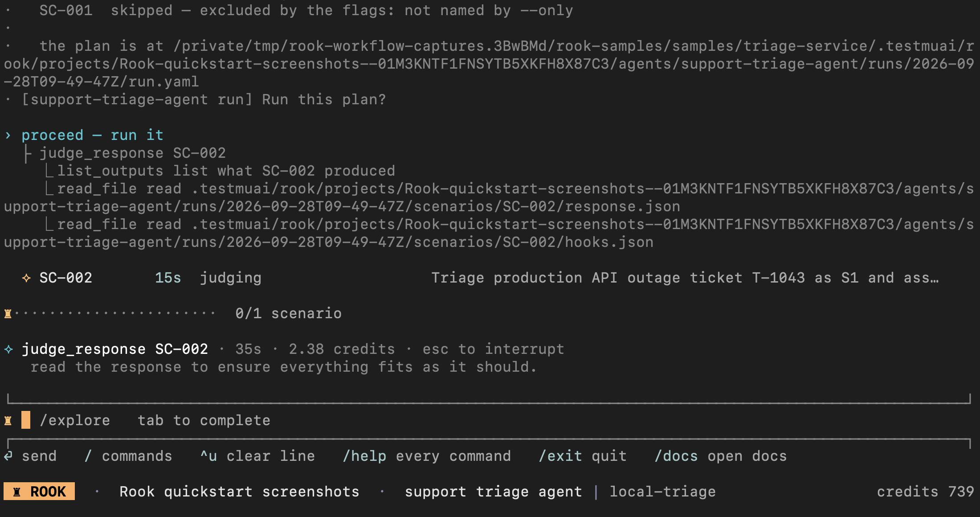Click the orange cursor block in input

[x=26, y=420]
